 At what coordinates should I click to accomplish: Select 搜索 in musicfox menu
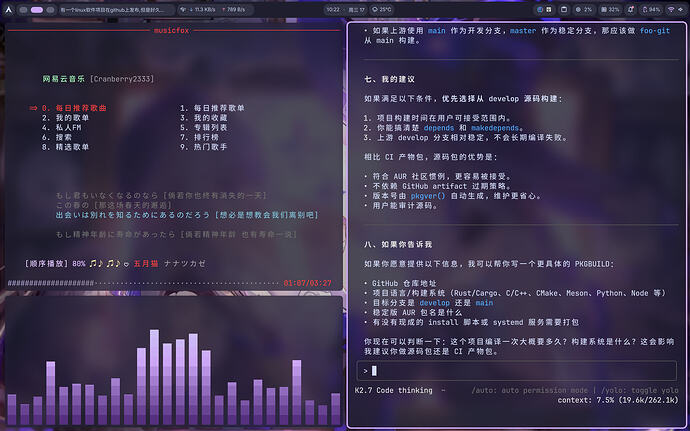click(57, 137)
